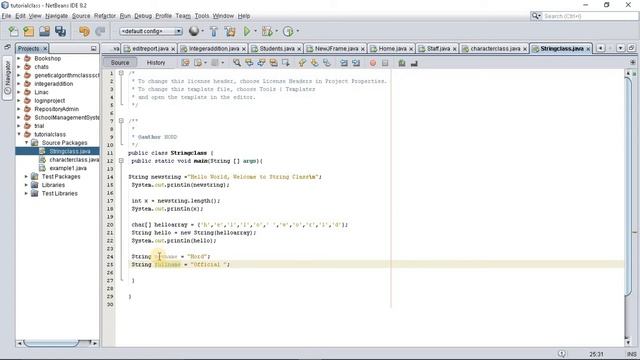This screenshot has width=640, height=360.
Task: Click the globe browser icon in toolbar
Action: (193, 31)
